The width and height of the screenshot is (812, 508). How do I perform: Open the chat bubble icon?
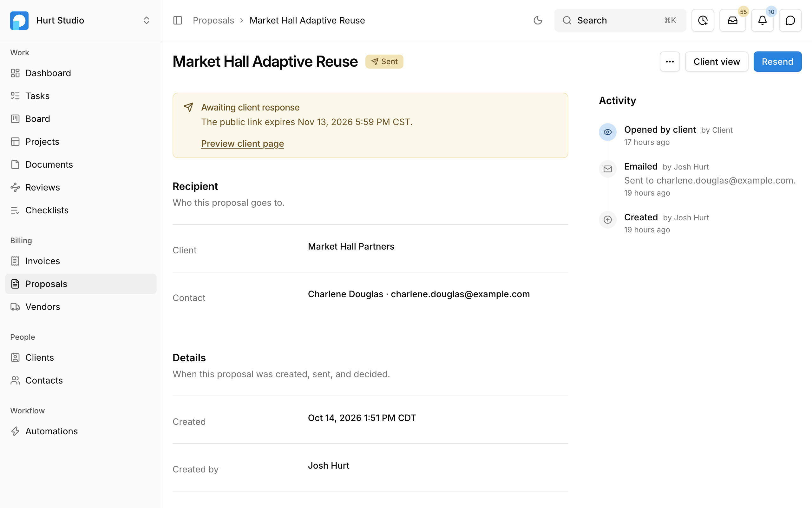[x=790, y=21]
